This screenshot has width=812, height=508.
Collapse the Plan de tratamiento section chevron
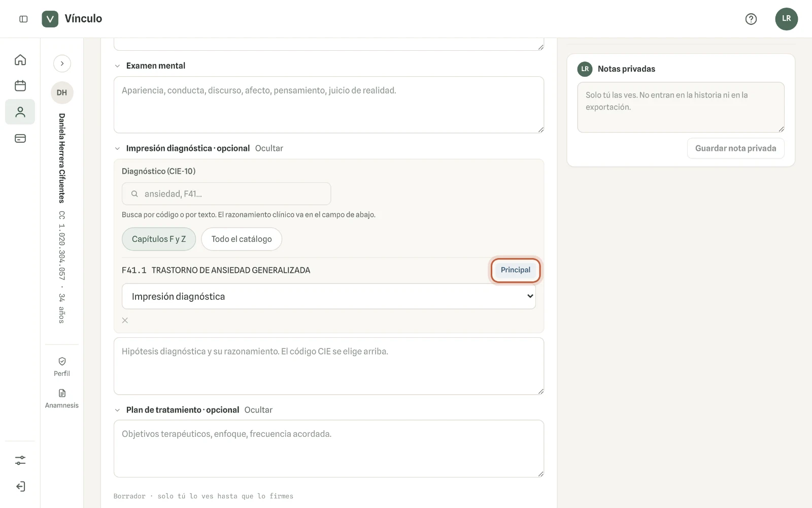click(117, 410)
